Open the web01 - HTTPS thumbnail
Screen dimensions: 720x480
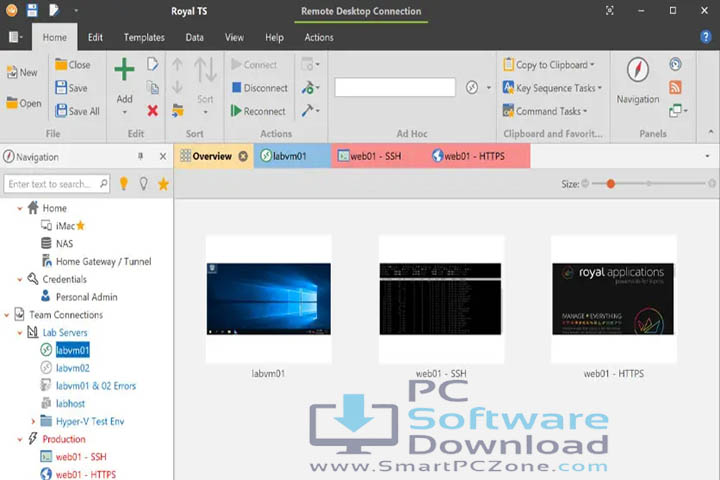613,299
